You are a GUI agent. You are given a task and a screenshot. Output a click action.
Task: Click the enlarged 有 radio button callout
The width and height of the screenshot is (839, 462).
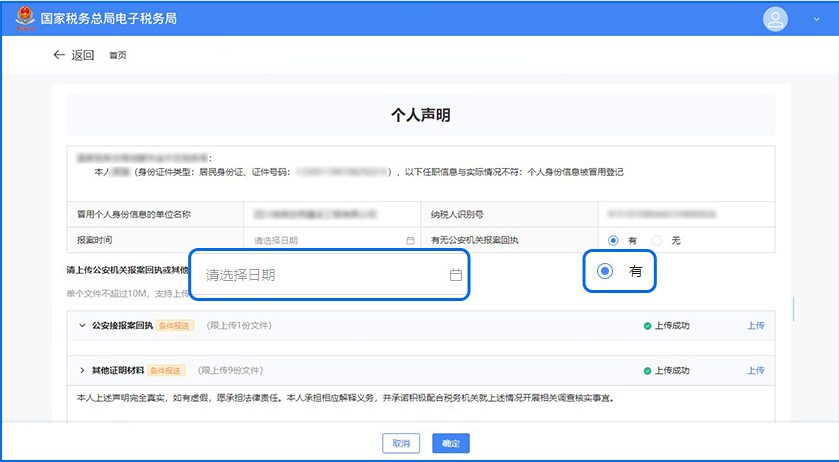[x=604, y=272]
